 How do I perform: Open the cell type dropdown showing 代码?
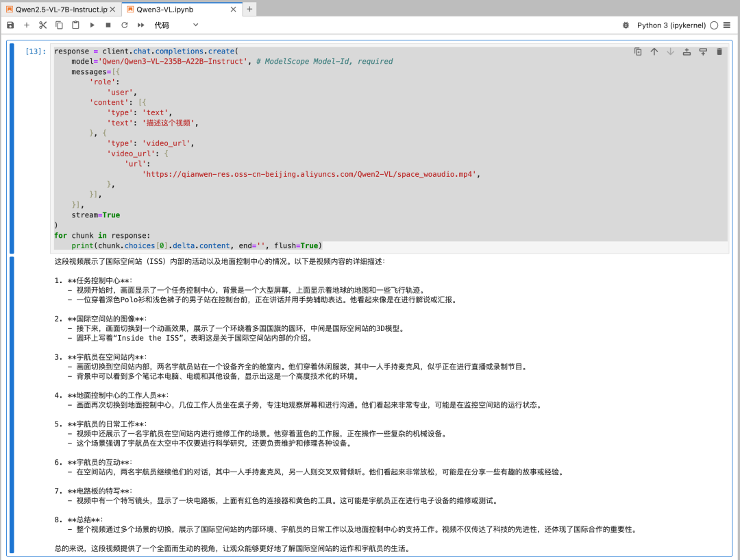[x=176, y=25]
